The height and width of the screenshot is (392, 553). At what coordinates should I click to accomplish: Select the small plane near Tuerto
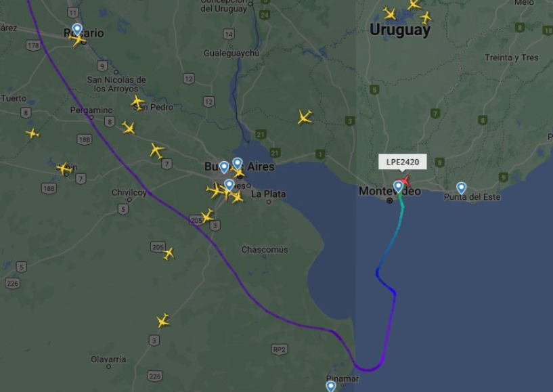tap(32, 133)
